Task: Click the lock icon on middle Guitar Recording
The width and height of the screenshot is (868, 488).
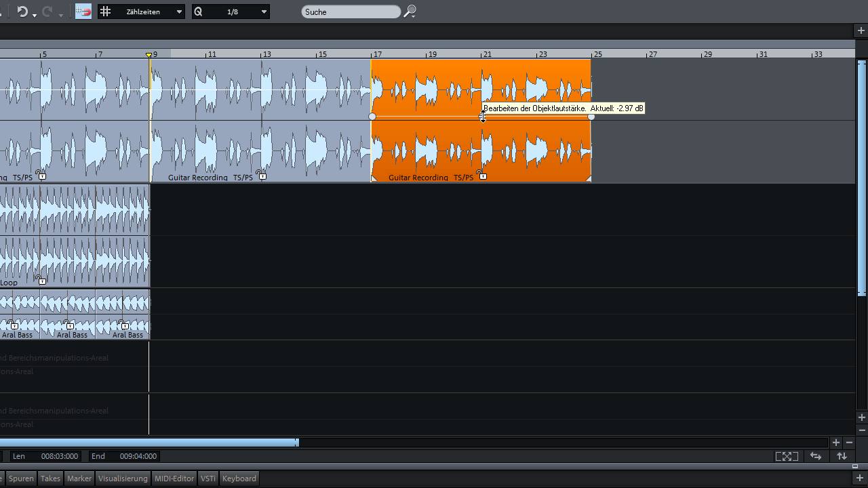Action: 262,176
